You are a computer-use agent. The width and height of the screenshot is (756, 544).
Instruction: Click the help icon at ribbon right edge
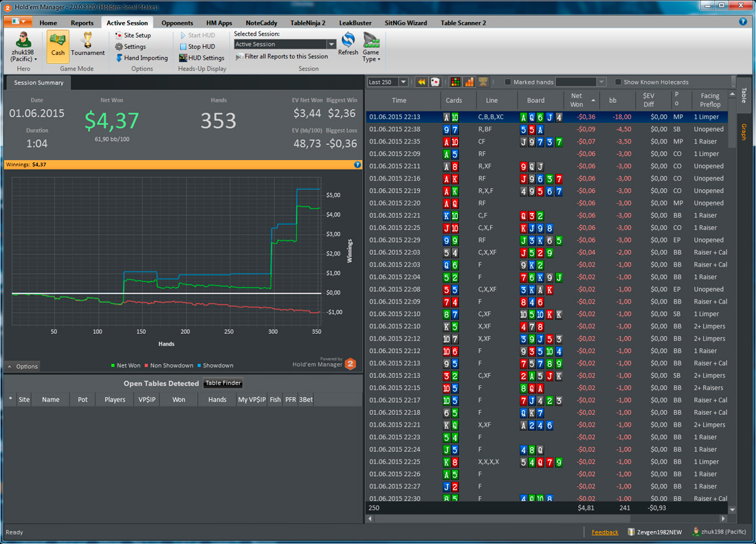pos(742,22)
